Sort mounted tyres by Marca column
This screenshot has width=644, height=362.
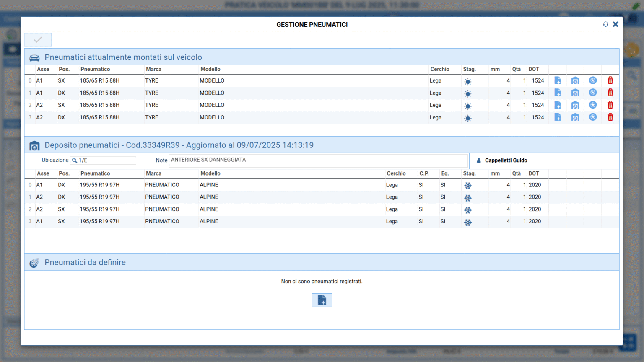[x=154, y=70]
